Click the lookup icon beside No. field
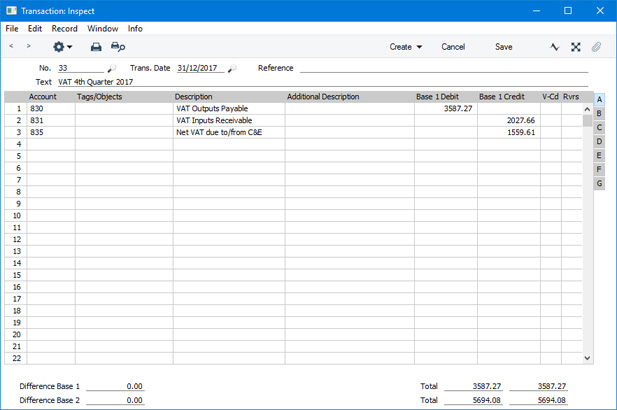This screenshot has width=617, height=410. pos(112,69)
